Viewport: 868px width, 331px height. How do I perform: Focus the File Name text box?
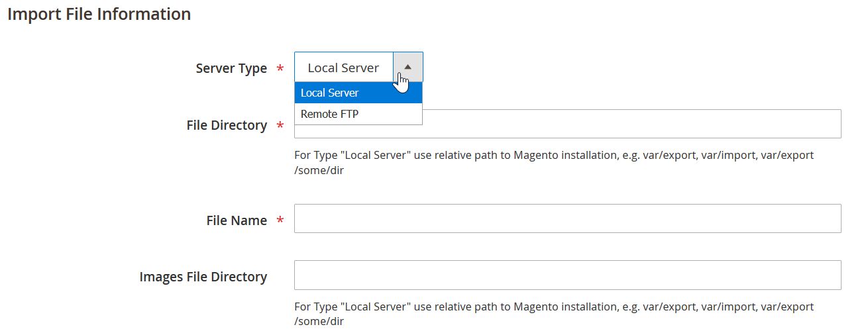[567, 218]
